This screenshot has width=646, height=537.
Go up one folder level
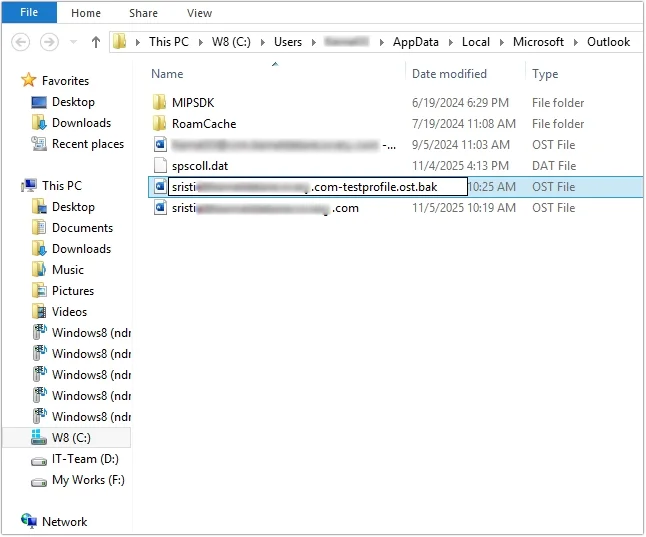(x=96, y=42)
